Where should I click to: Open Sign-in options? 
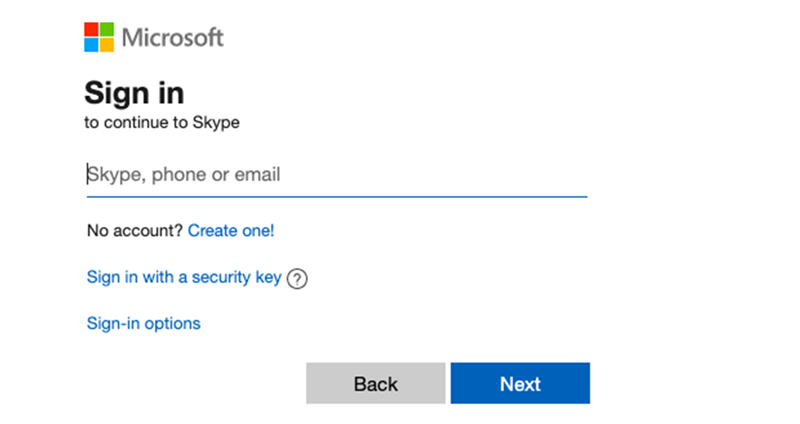(144, 324)
